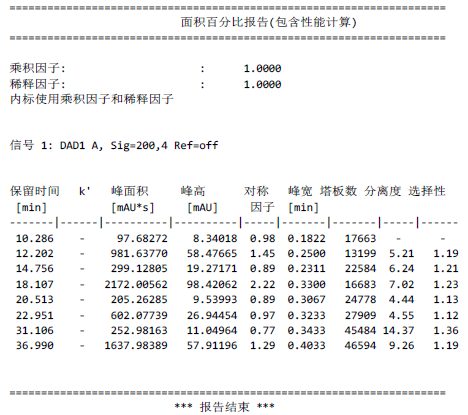The image size is (468, 415).
Task: Select peak height value 98.42062
Action: (x=212, y=285)
